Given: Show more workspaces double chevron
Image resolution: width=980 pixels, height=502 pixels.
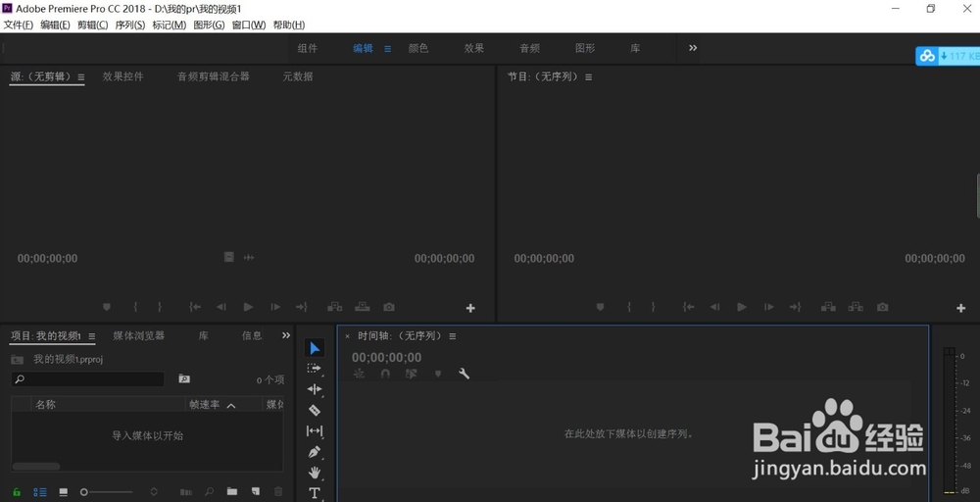Looking at the screenshot, I should pyautogui.click(x=693, y=48).
